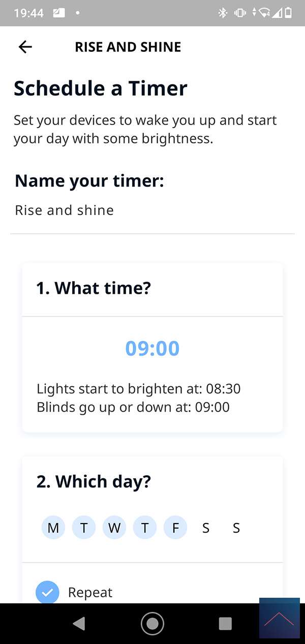Toggle Tuesday in day picker

tap(84, 528)
